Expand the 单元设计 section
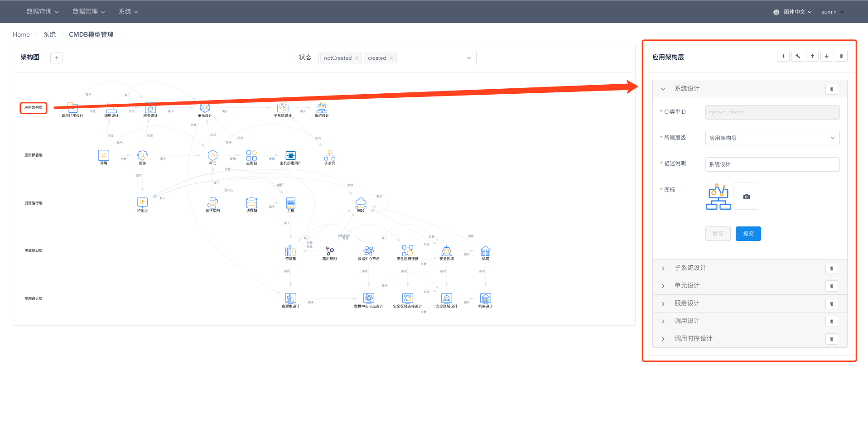This screenshot has width=868, height=442. tap(663, 286)
